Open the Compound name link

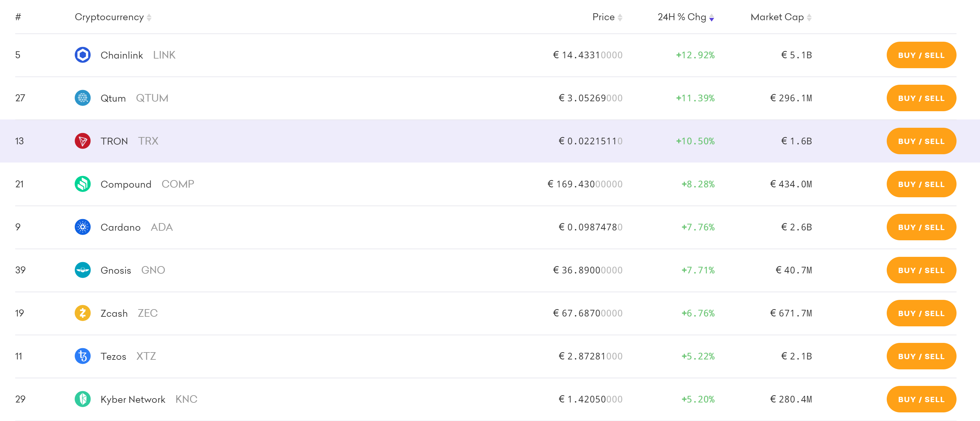126,184
